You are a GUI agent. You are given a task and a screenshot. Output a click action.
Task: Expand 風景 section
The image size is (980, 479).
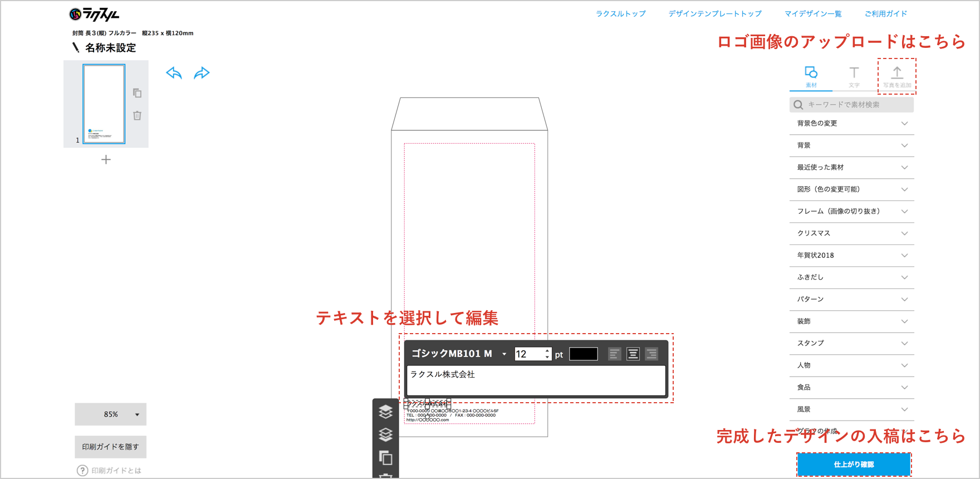(851, 409)
